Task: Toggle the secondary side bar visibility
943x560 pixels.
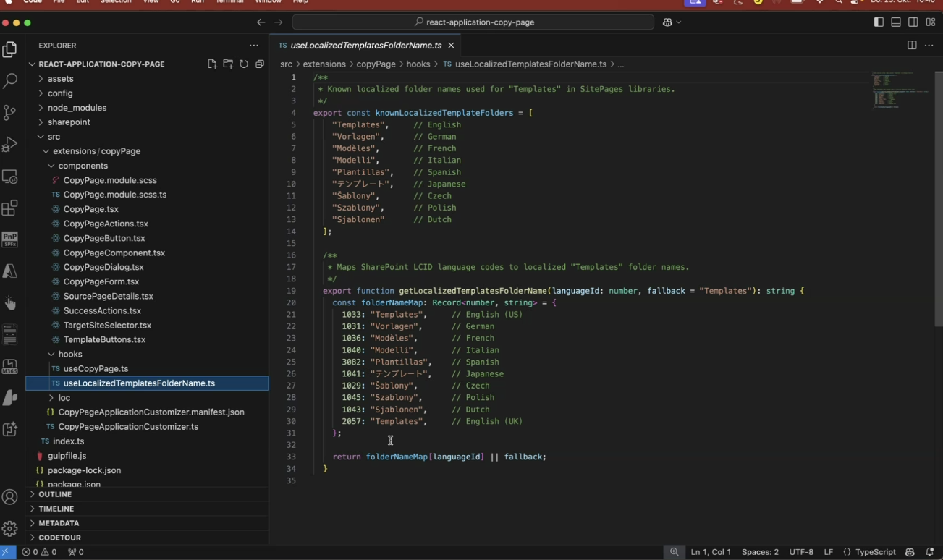Action: tap(913, 22)
